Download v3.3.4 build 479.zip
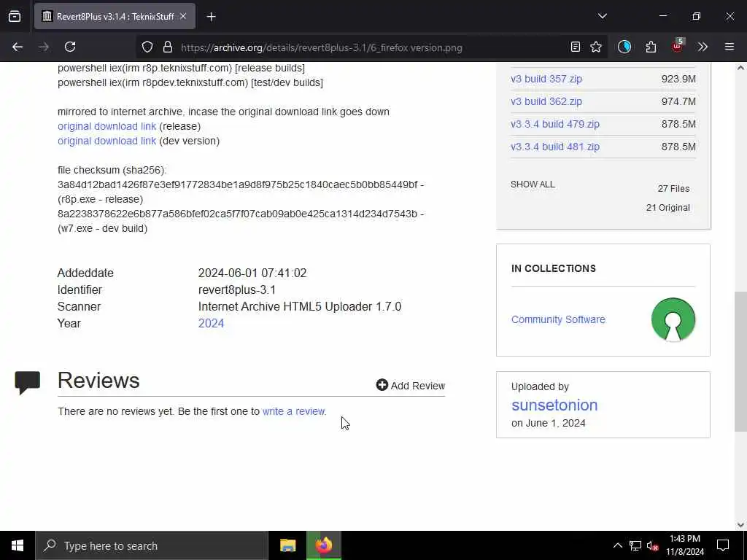This screenshot has width=747, height=560. 555,124
